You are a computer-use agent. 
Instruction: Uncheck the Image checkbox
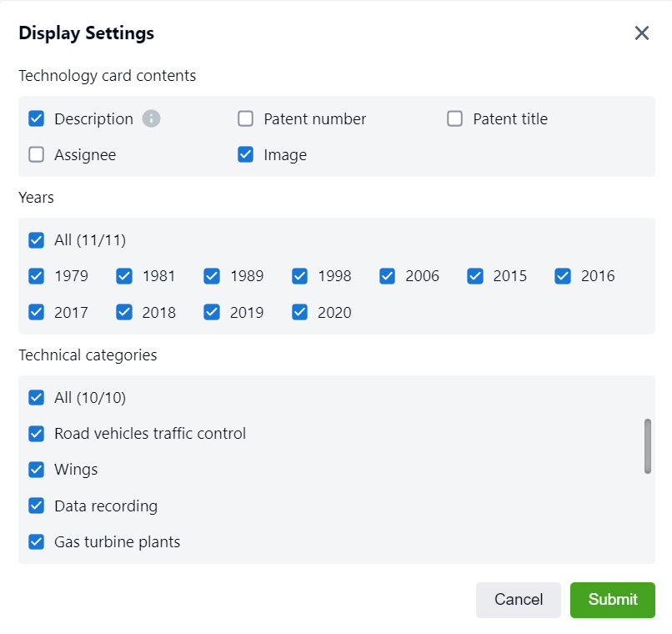(x=246, y=154)
